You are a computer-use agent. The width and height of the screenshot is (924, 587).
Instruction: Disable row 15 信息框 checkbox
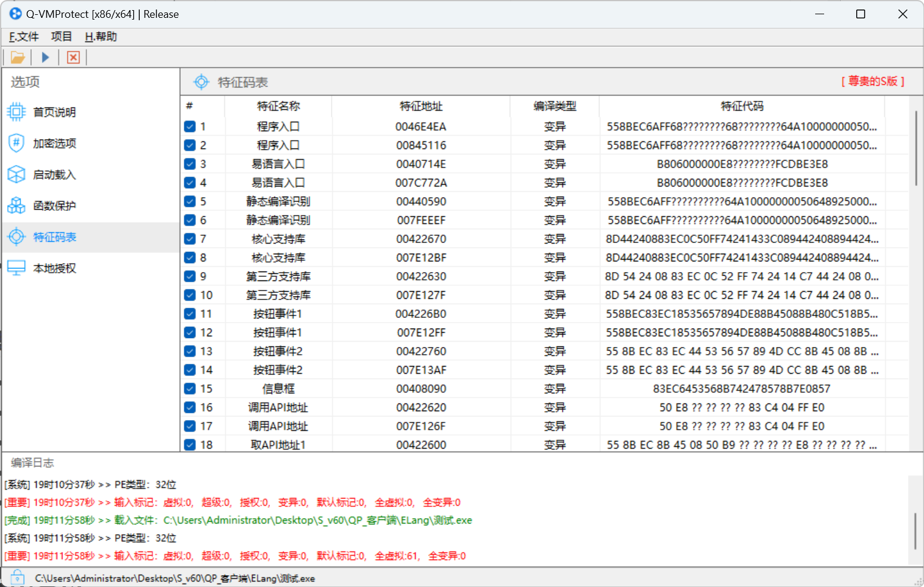coord(190,389)
